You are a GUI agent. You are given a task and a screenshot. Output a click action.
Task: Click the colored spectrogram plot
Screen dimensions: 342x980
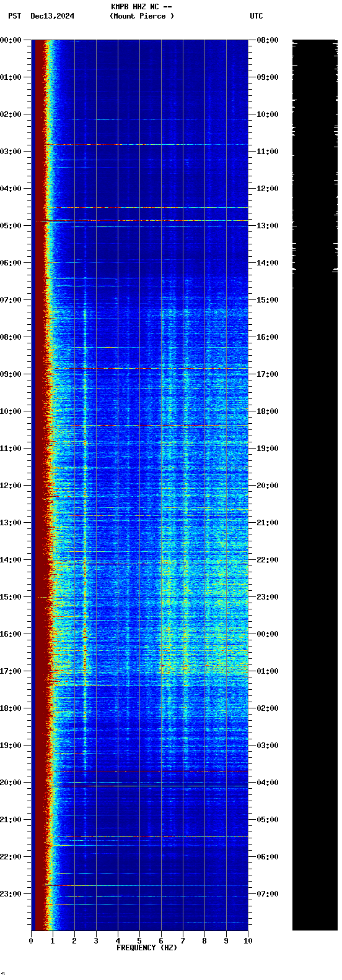[139, 485]
